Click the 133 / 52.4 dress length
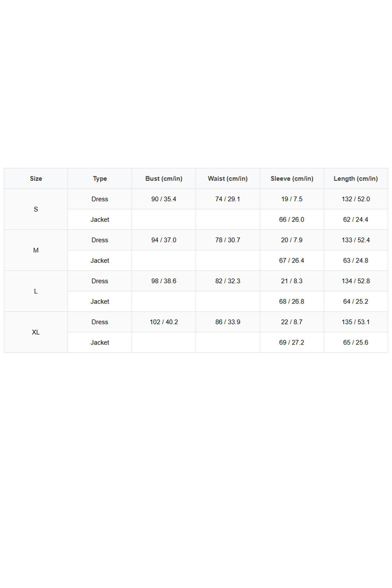 [356, 240]
